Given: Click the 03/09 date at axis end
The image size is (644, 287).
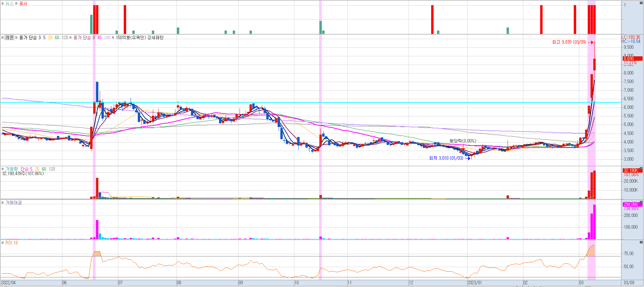Looking at the screenshot, I should coord(629,283).
